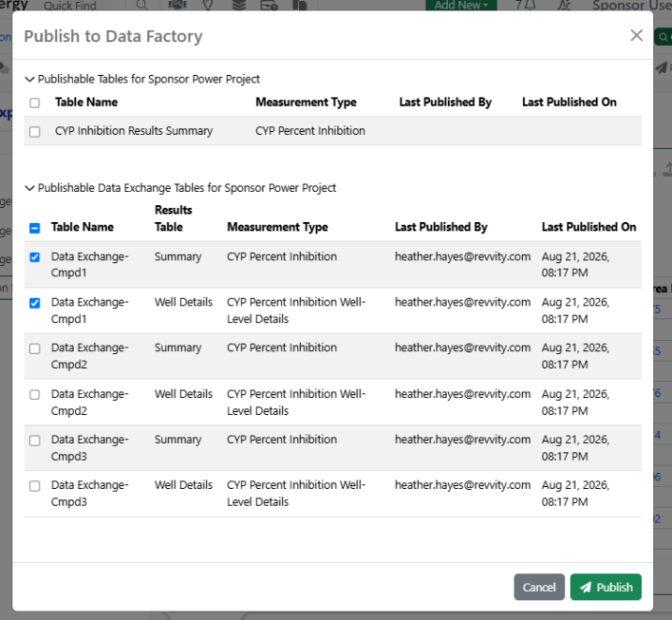Click the Sponsor User label in top bar

click(x=632, y=5)
